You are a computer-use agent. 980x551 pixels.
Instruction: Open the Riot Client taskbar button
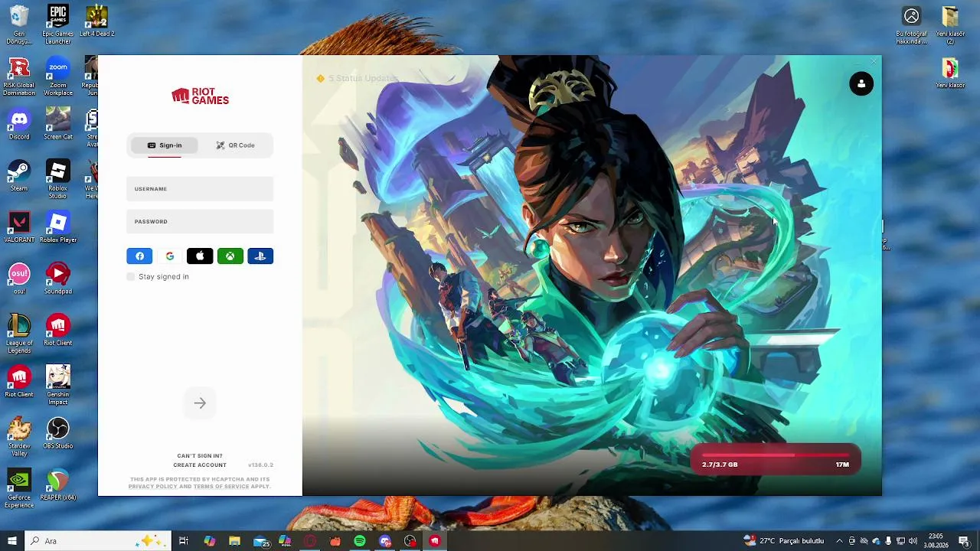[435, 541]
